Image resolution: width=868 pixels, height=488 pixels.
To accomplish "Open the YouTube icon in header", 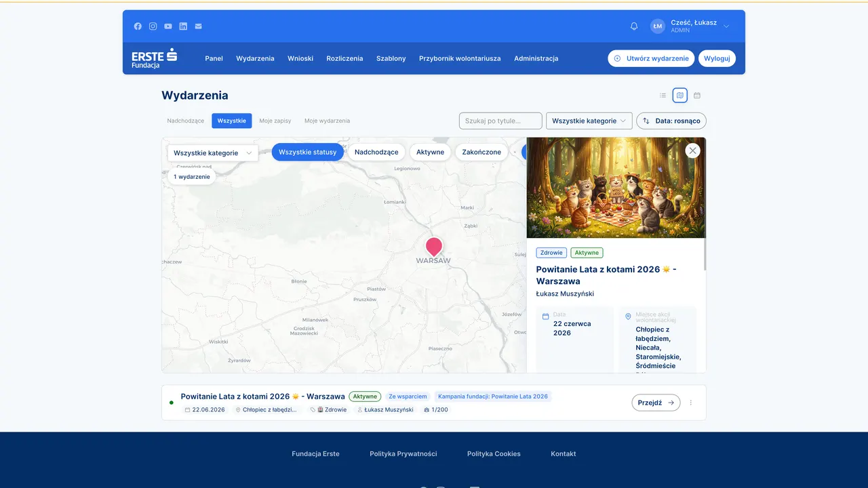I will click(168, 26).
